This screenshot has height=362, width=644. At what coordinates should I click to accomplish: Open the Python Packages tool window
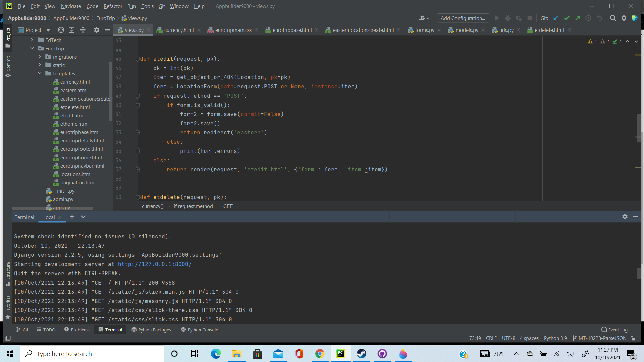point(151,330)
